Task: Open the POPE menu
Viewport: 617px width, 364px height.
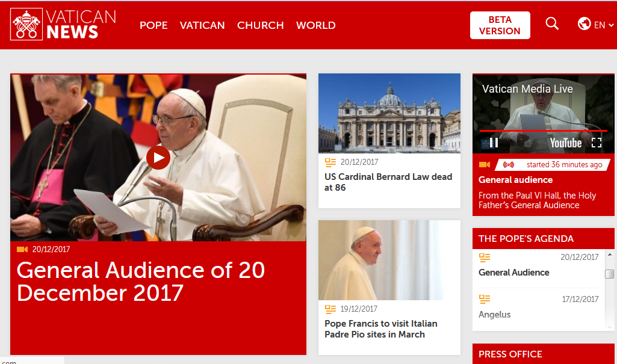Action: [153, 25]
